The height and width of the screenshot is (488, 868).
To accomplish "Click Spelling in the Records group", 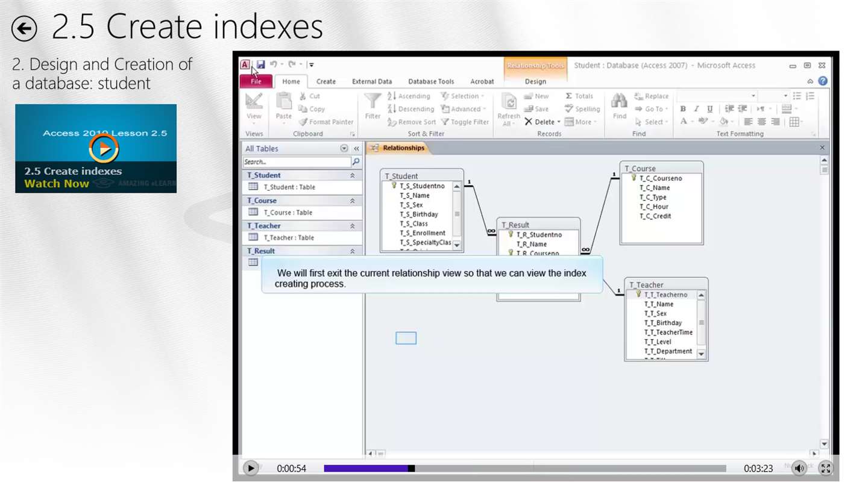I will 582,109.
